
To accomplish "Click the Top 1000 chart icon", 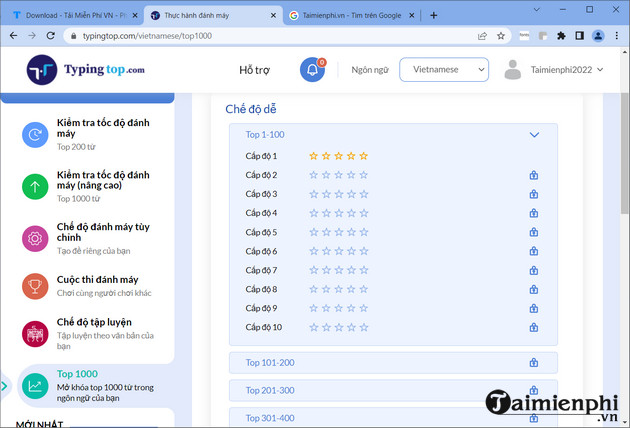I will point(35,386).
